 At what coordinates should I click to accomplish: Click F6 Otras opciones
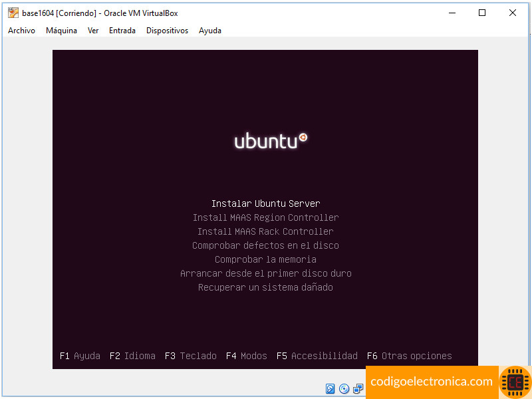(x=410, y=356)
